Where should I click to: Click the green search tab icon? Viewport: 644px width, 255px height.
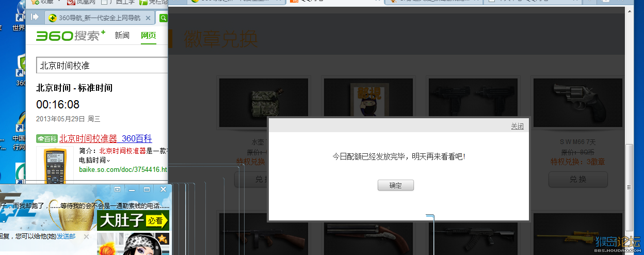(x=163, y=18)
